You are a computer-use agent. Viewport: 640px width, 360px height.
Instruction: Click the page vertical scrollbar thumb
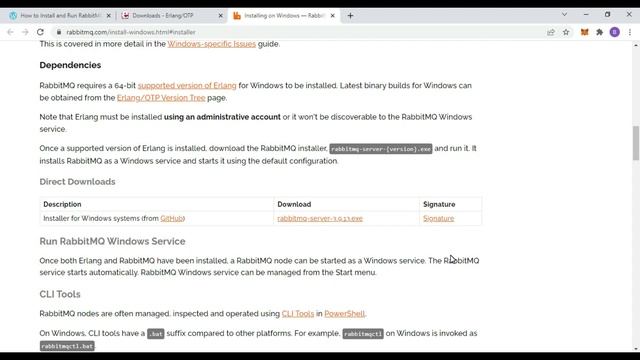(636, 143)
